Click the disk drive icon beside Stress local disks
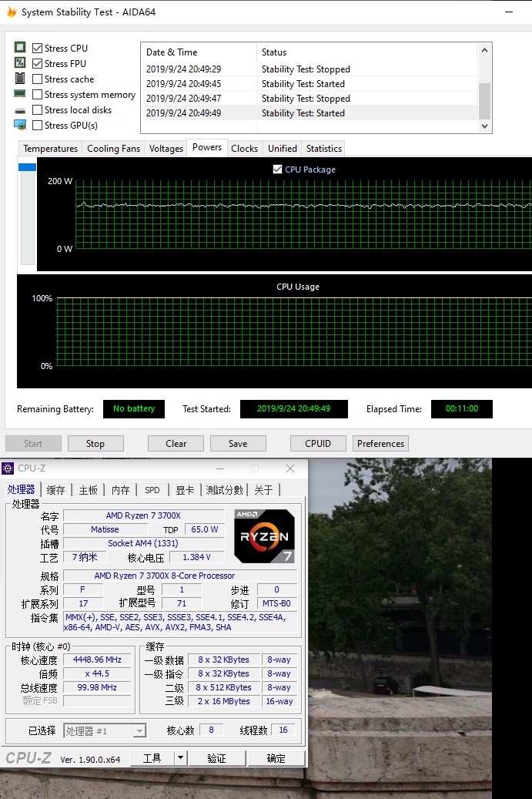The height and width of the screenshot is (799, 532). coord(20,110)
